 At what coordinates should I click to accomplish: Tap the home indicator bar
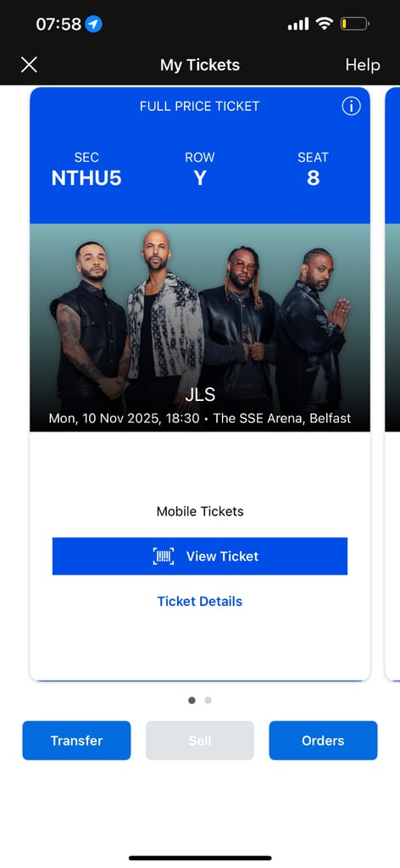[x=200, y=858]
